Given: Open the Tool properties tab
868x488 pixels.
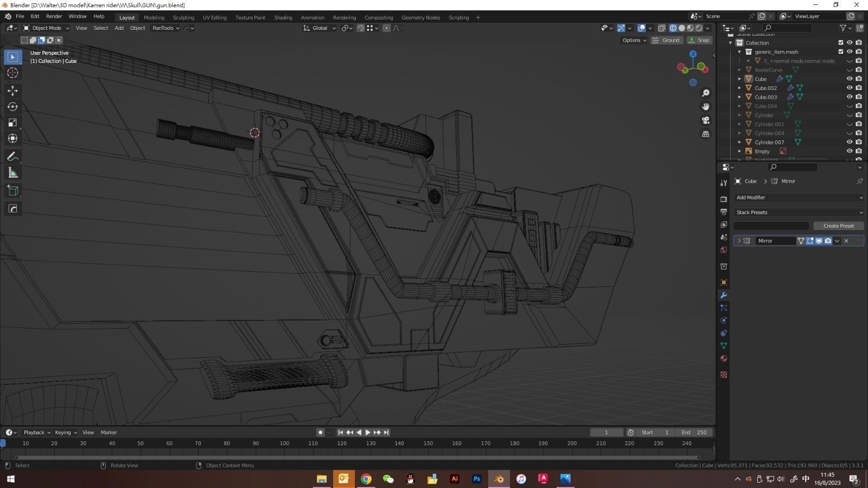Looking at the screenshot, I should (723, 183).
